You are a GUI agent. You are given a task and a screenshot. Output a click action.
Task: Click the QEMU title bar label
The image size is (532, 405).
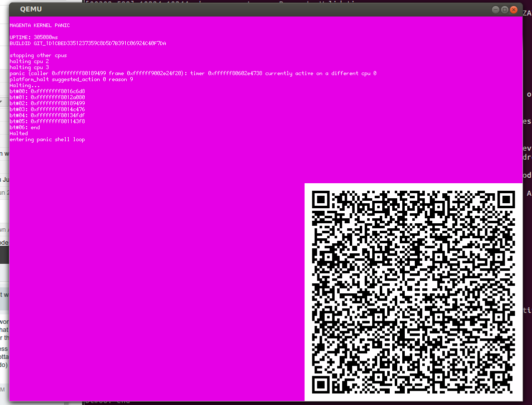[x=31, y=9]
